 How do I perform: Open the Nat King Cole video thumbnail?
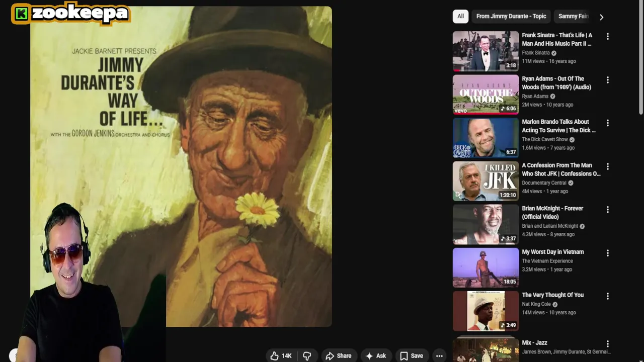click(x=486, y=311)
